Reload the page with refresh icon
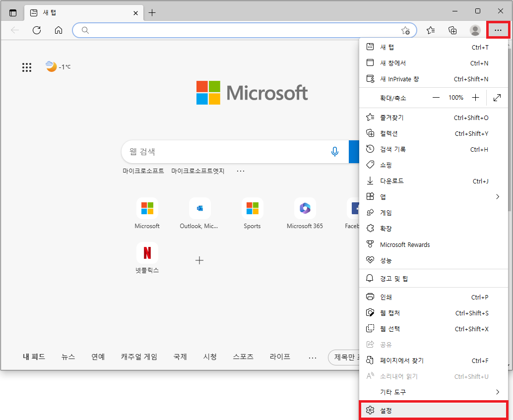Image resolution: width=513 pixels, height=420 pixels. tap(37, 30)
